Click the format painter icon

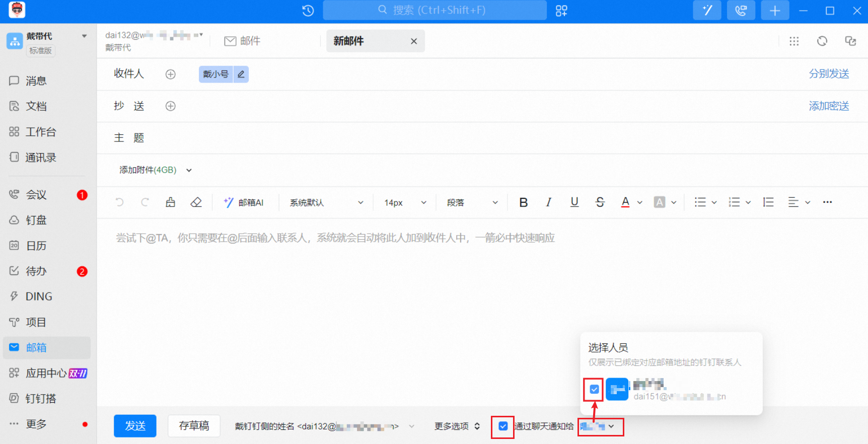tap(171, 202)
